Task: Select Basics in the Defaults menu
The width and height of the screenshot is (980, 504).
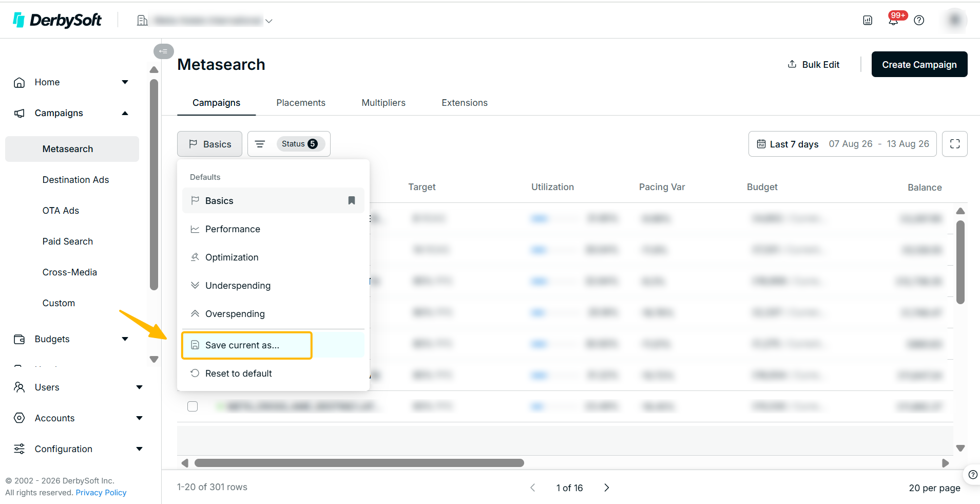Action: (273, 200)
